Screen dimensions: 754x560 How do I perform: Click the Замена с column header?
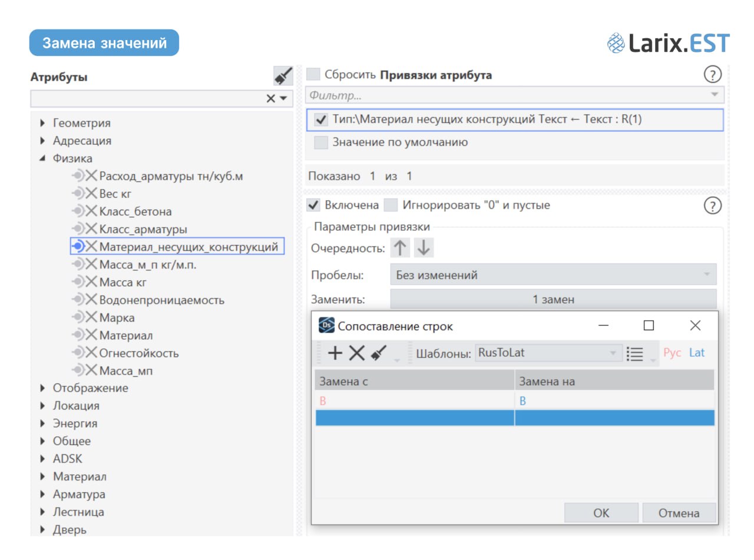tap(415, 381)
